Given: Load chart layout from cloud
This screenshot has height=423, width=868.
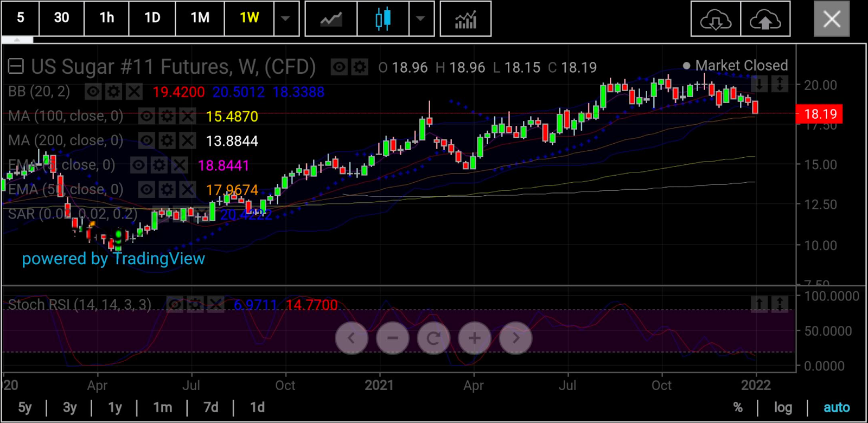Looking at the screenshot, I should [716, 19].
